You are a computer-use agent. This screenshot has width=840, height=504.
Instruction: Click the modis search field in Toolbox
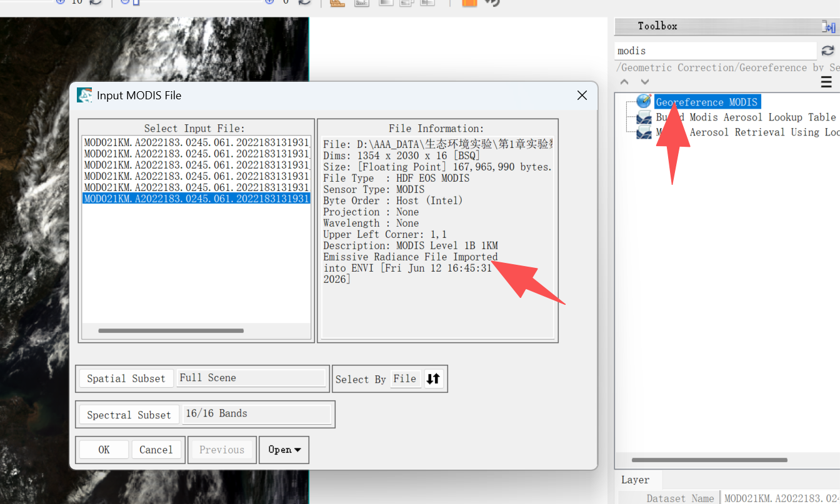pyautogui.click(x=716, y=51)
